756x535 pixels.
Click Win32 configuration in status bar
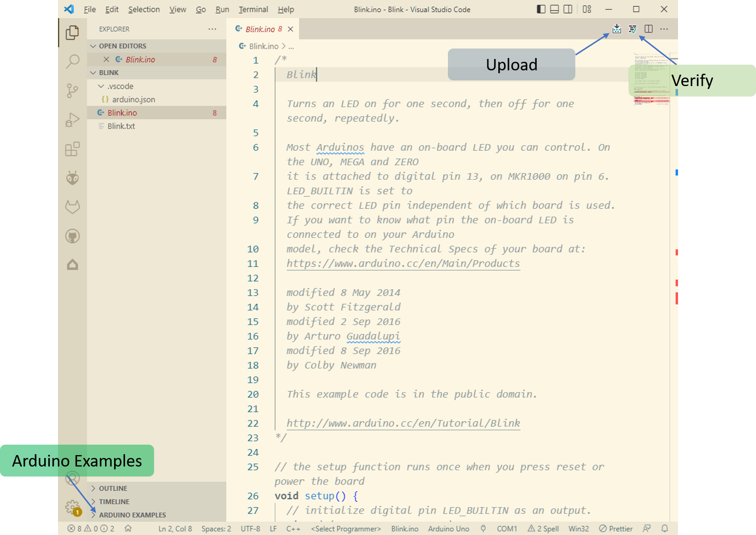tap(578, 528)
